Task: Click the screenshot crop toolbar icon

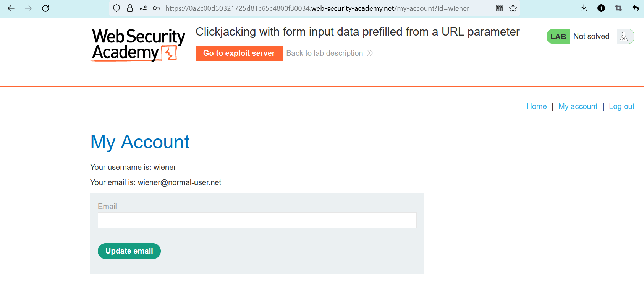Action: point(618,8)
